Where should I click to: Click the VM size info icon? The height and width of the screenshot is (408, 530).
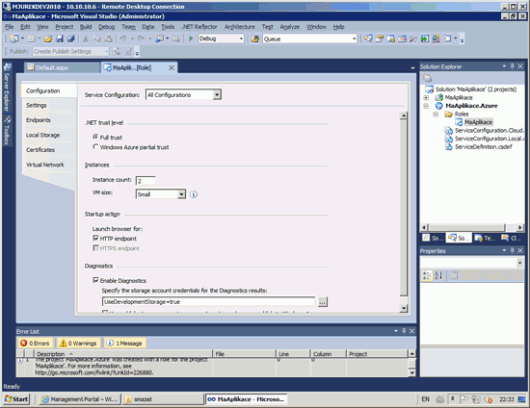pos(193,194)
